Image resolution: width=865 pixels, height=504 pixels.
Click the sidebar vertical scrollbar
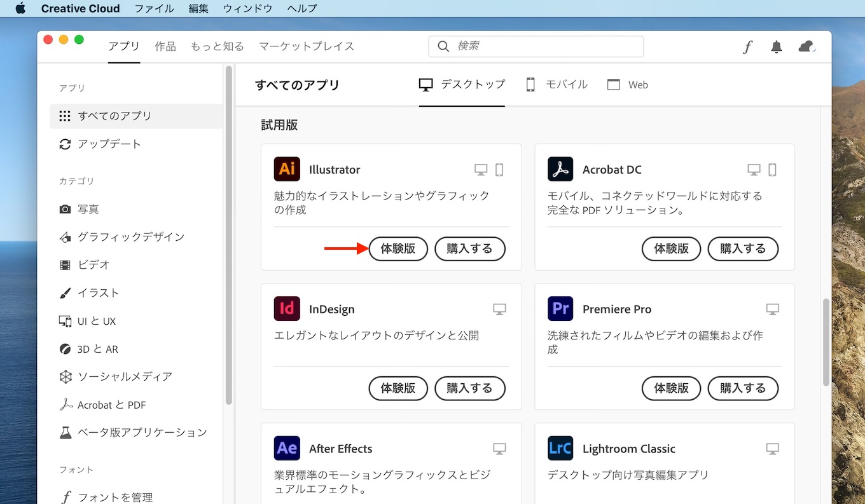(x=229, y=235)
